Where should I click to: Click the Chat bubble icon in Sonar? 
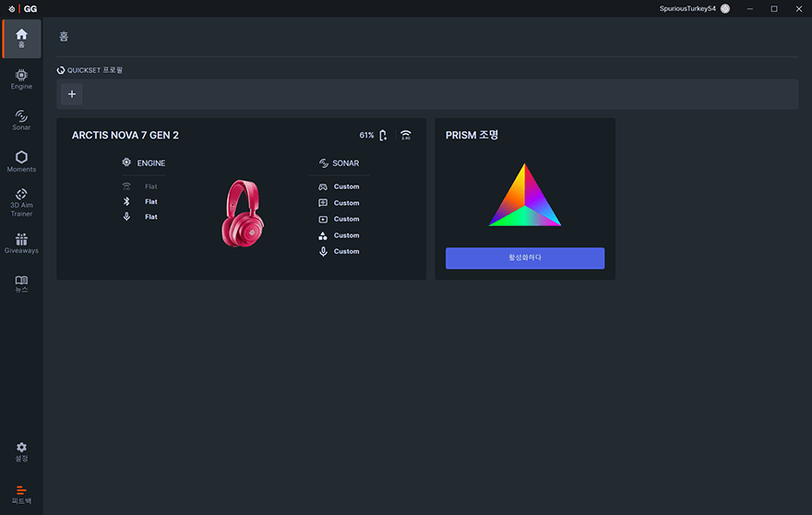(x=323, y=203)
